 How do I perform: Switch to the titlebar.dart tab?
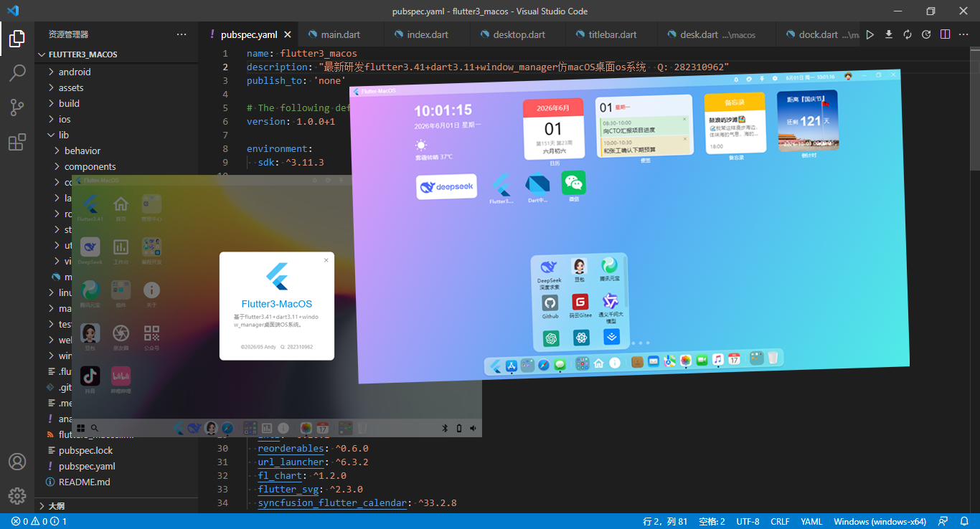(x=612, y=34)
